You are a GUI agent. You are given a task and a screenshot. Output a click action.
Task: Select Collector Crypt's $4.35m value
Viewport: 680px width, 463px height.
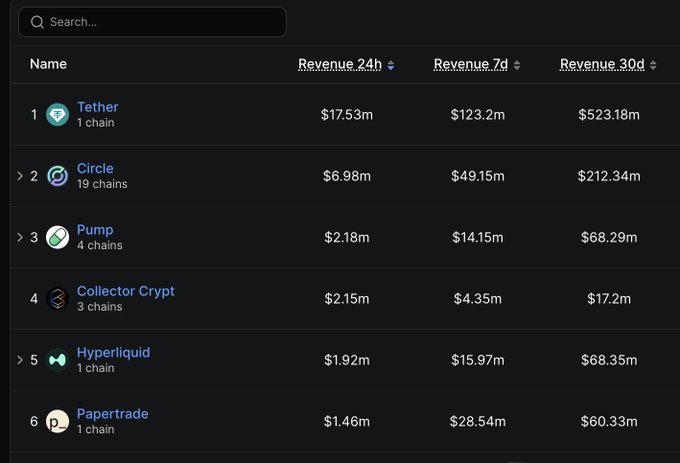tap(477, 299)
